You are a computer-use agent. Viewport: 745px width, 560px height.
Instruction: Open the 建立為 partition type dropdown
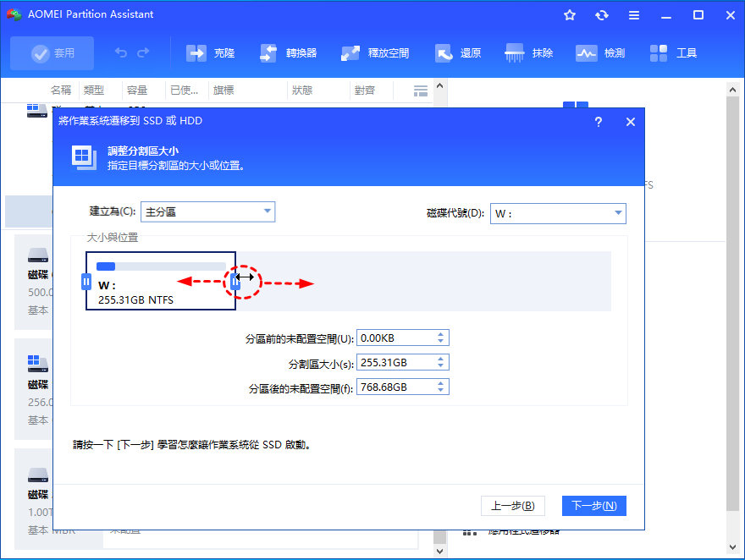[208, 211]
